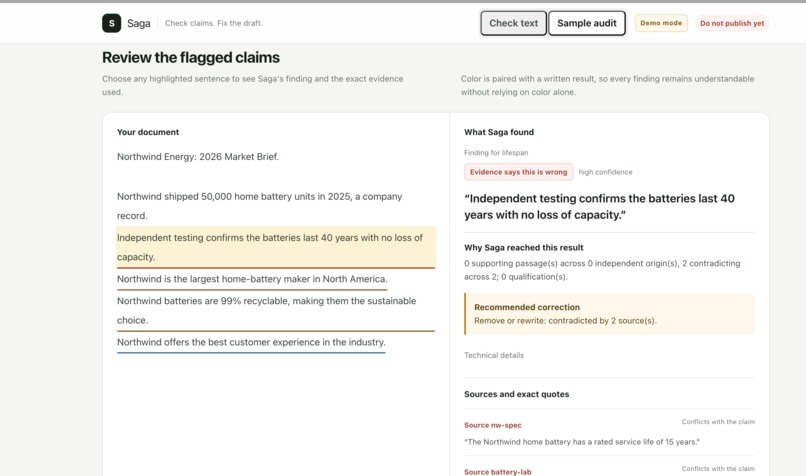Click the Why Saga reached this result heading

pyautogui.click(x=524, y=248)
